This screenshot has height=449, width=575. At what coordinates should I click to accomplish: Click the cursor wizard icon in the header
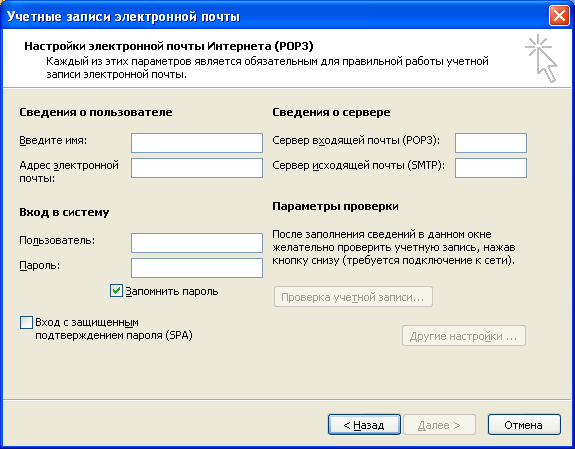(x=541, y=58)
